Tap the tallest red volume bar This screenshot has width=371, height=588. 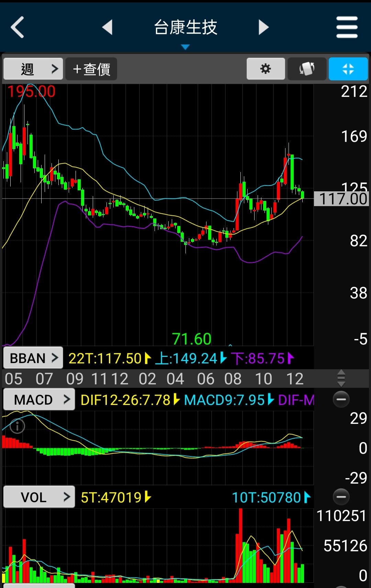[x=240, y=545]
